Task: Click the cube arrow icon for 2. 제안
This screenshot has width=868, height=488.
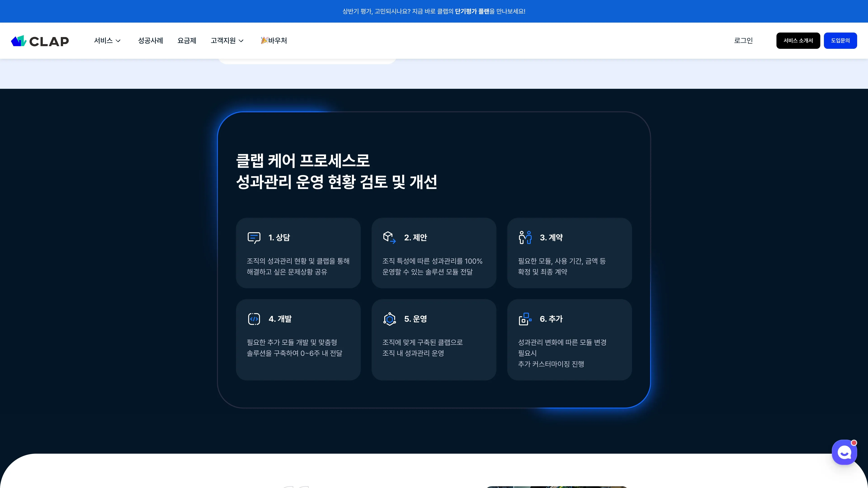Action: tap(389, 237)
